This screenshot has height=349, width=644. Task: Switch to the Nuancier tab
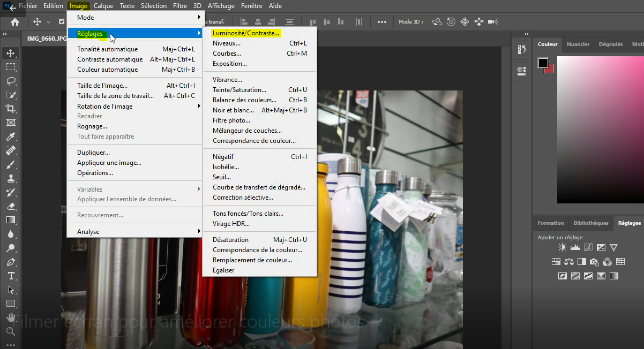pos(578,44)
